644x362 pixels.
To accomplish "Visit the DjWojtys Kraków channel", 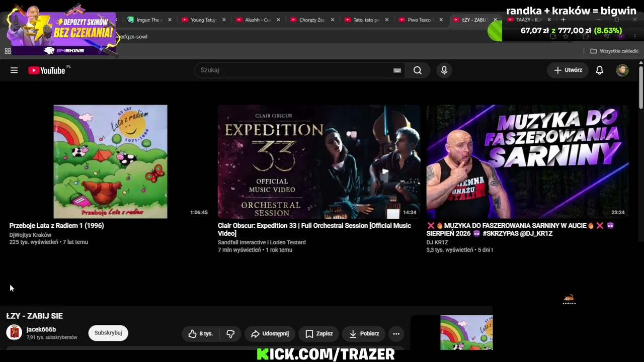I will click(x=30, y=235).
